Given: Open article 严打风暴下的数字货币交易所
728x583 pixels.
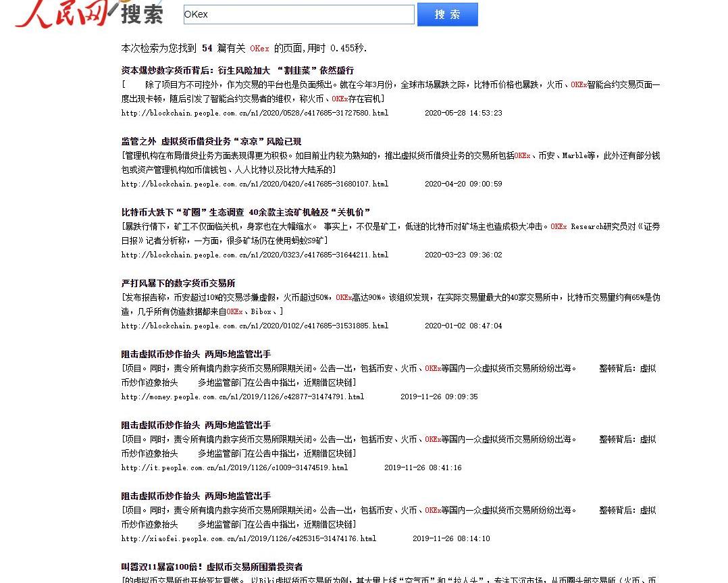Looking at the screenshot, I should (178, 283).
